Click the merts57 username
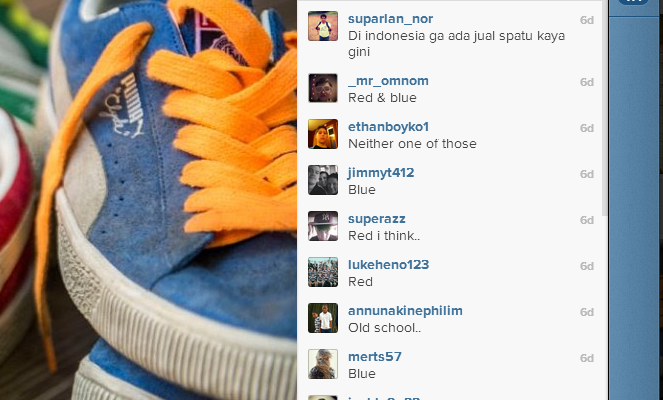Image resolution: width=663 pixels, height=400 pixels. [375, 357]
